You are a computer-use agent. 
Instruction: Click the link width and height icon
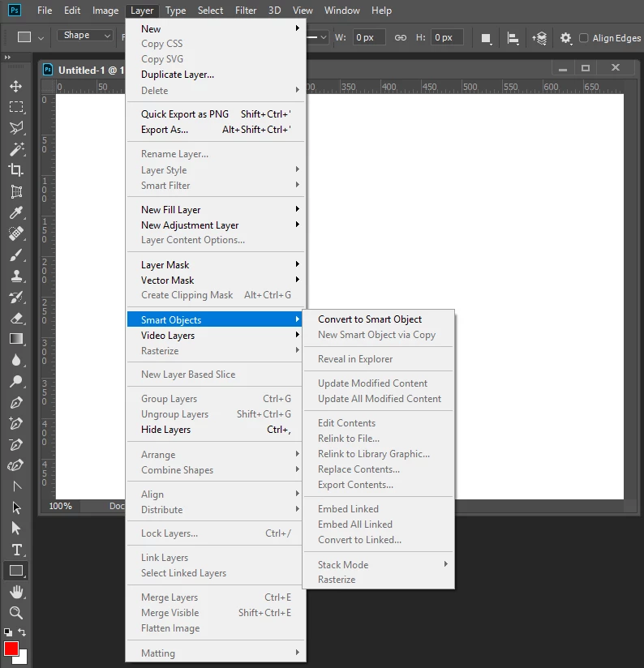(400, 38)
